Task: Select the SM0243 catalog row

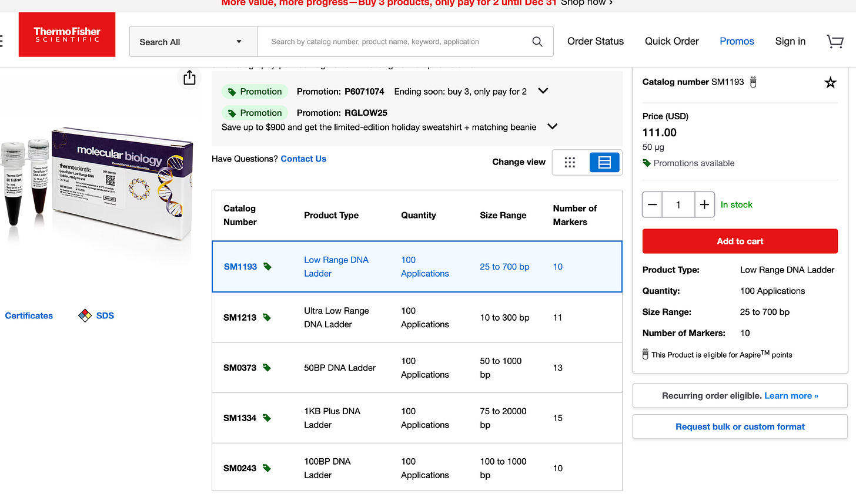Action: (x=417, y=468)
